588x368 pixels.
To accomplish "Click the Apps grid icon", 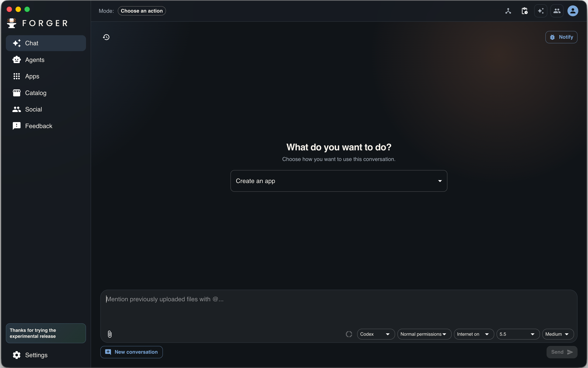I will tap(17, 76).
